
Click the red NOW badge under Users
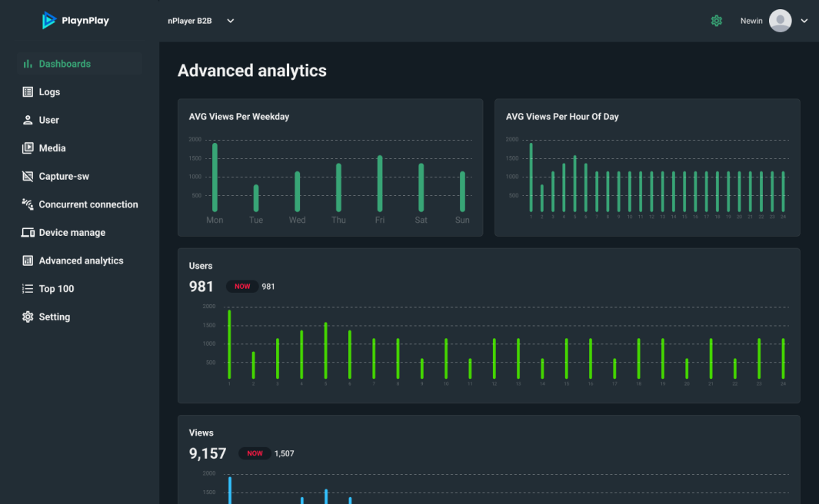coord(242,287)
